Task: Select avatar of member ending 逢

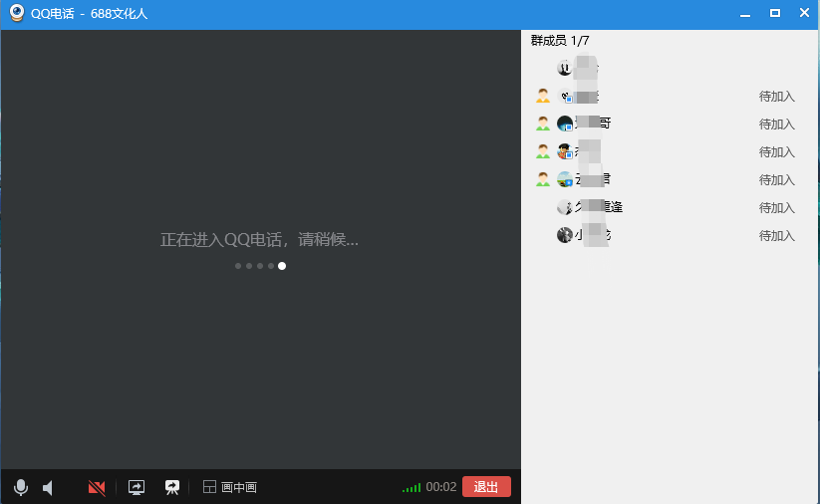Action: coord(565,207)
